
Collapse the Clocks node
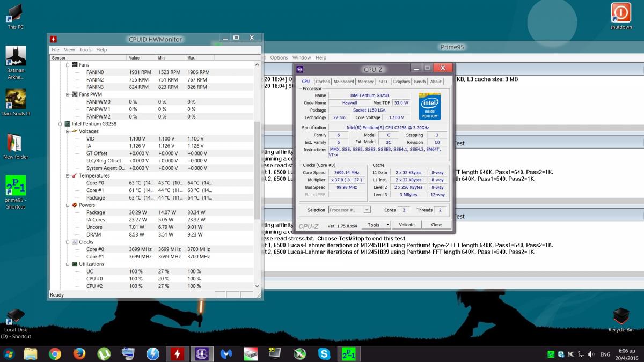click(x=68, y=242)
